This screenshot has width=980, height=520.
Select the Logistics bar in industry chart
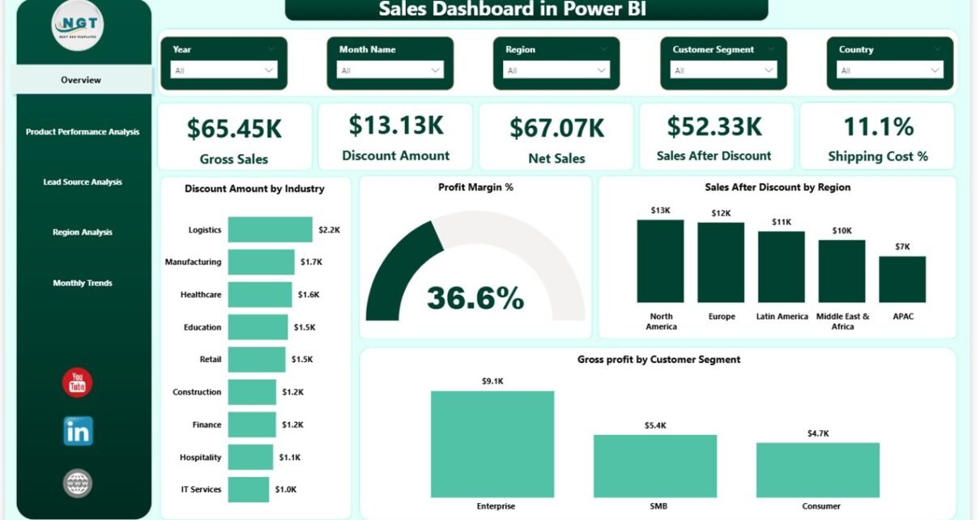(270, 229)
